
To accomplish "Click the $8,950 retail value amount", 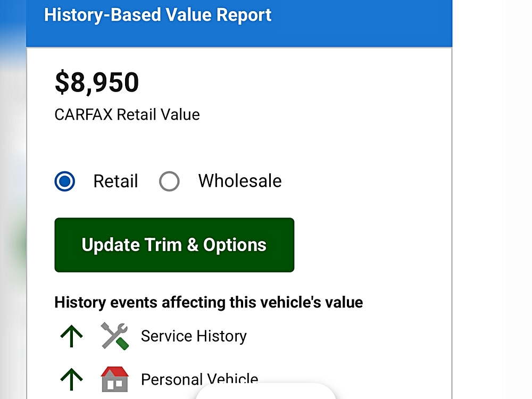I will pyautogui.click(x=97, y=82).
